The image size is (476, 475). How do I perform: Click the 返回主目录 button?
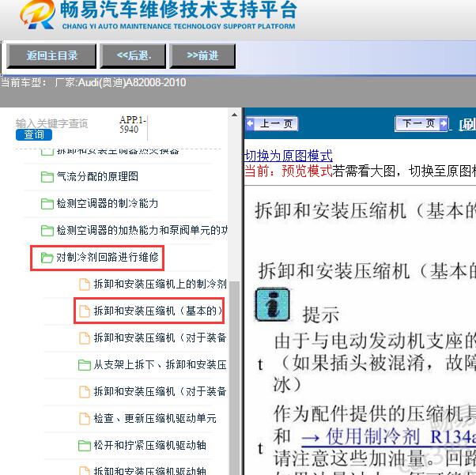pyautogui.click(x=51, y=56)
